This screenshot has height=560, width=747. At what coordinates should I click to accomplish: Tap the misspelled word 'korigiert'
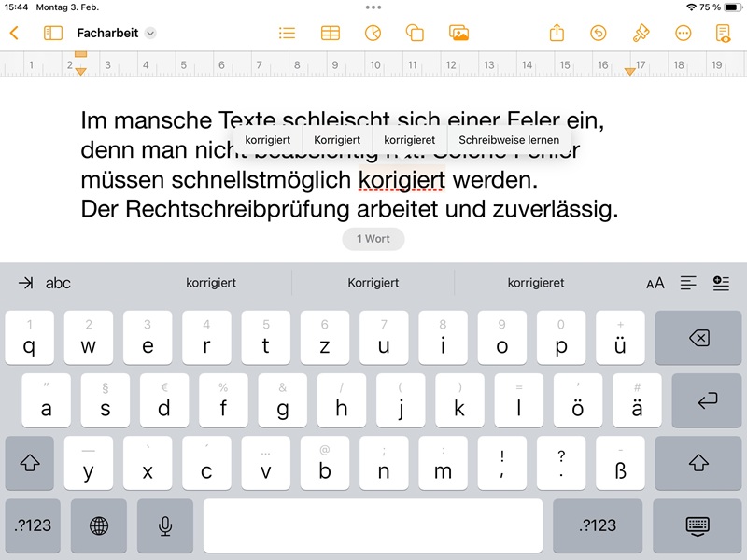click(x=402, y=180)
